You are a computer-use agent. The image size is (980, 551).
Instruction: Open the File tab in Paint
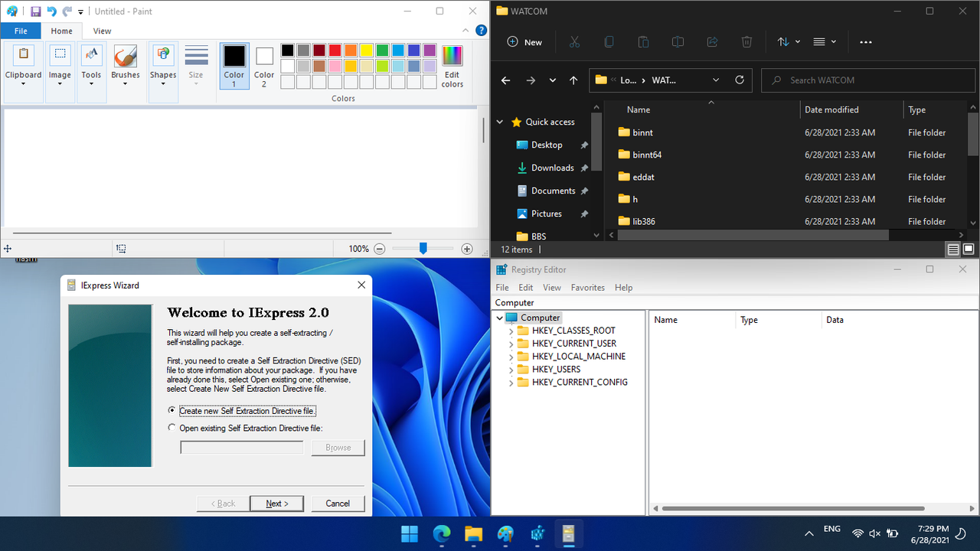click(x=21, y=31)
